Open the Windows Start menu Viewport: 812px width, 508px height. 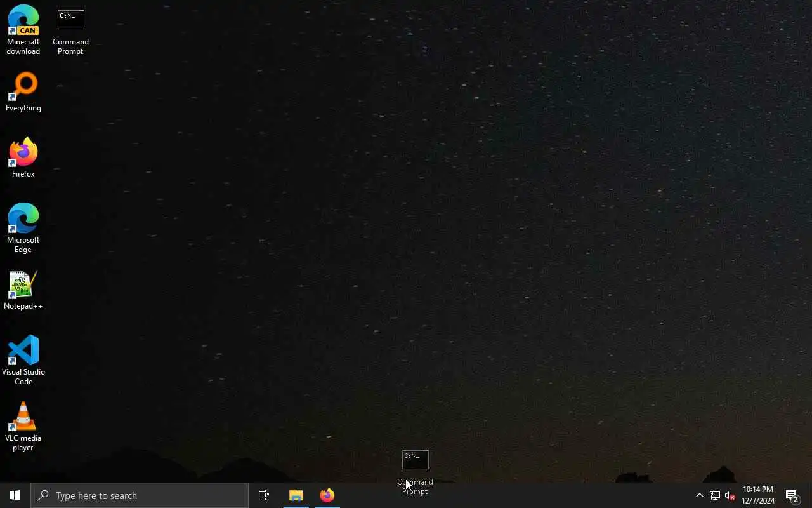(x=15, y=495)
